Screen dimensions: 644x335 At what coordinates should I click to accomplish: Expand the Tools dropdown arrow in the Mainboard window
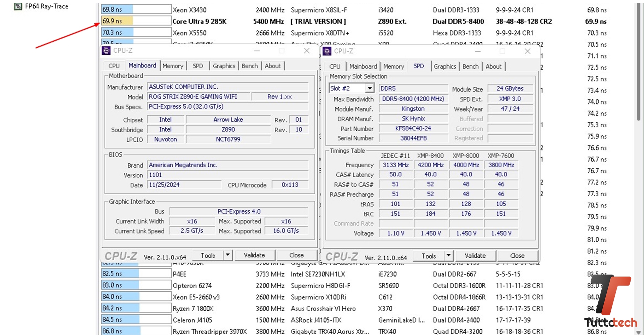point(227,255)
